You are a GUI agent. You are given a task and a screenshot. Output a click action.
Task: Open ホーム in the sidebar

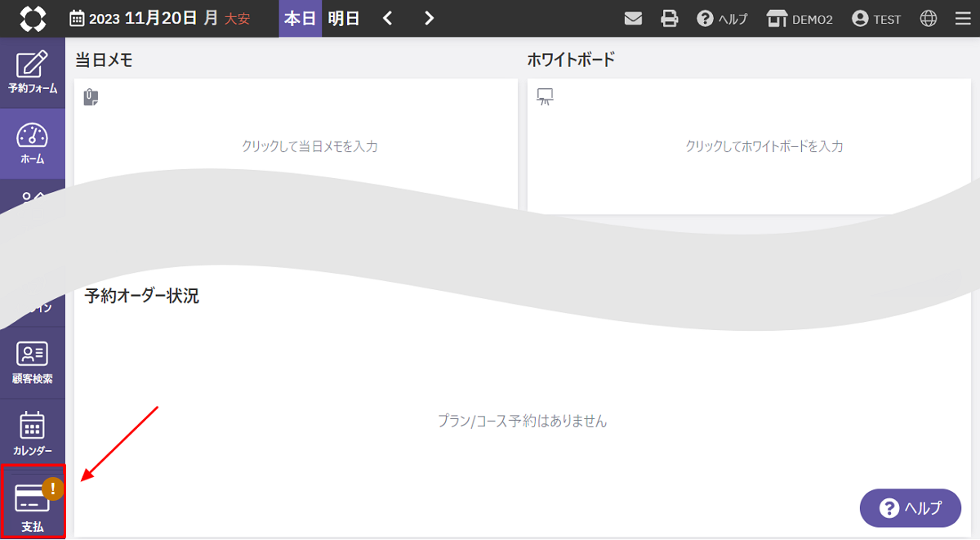pyautogui.click(x=33, y=145)
